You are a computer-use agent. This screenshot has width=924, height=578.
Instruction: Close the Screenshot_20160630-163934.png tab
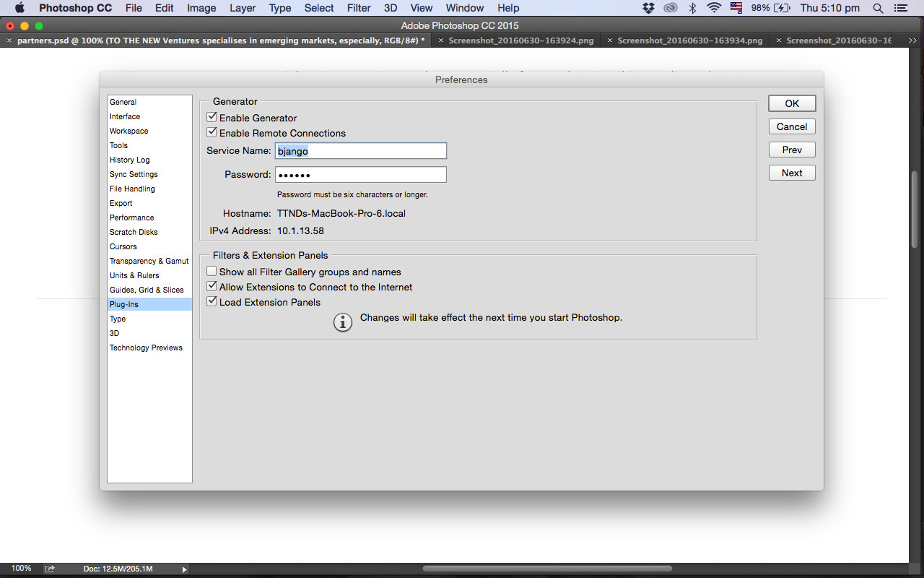pyautogui.click(x=610, y=40)
